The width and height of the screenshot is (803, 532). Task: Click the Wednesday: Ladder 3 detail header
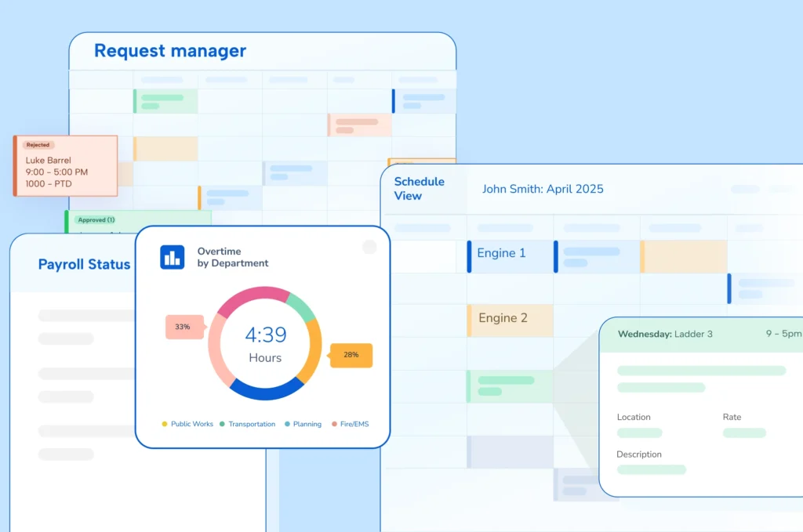(x=665, y=334)
